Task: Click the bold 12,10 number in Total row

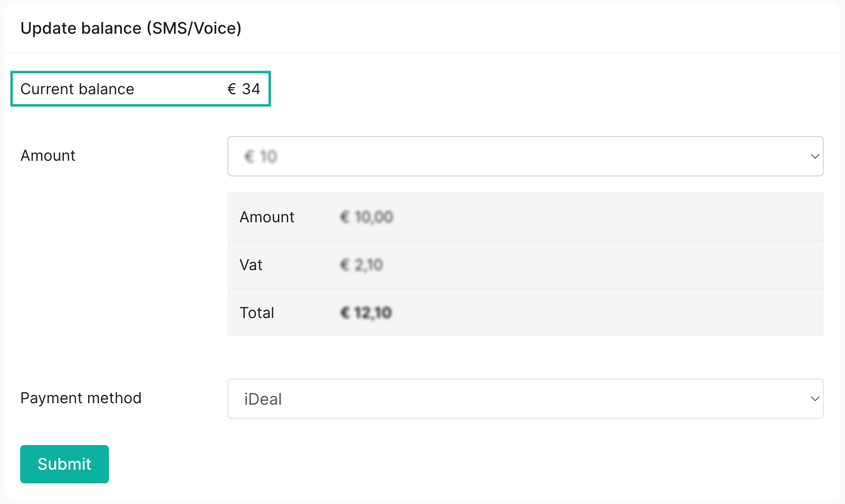Action: coord(373,313)
